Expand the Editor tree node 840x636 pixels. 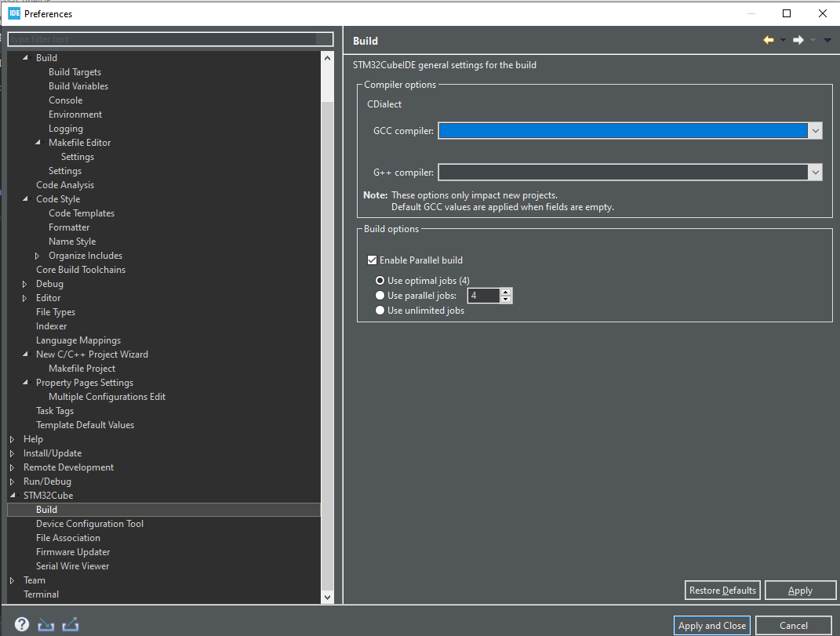click(24, 298)
